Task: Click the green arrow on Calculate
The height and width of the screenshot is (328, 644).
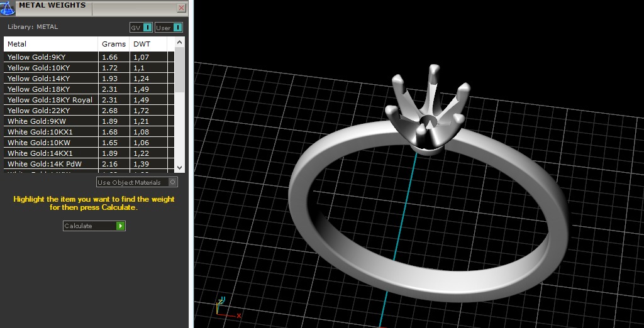Action: [120, 226]
